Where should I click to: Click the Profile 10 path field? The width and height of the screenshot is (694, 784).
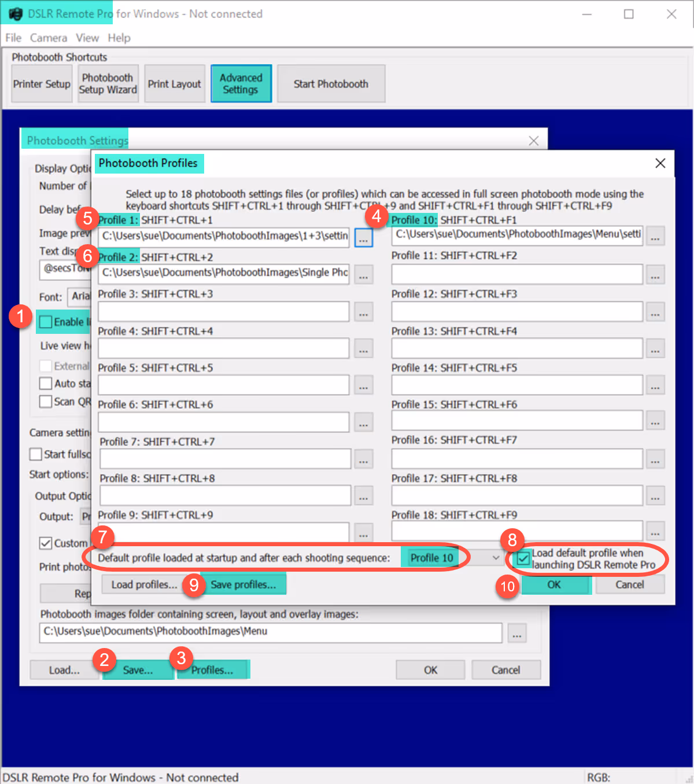pyautogui.click(x=517, y=235)
